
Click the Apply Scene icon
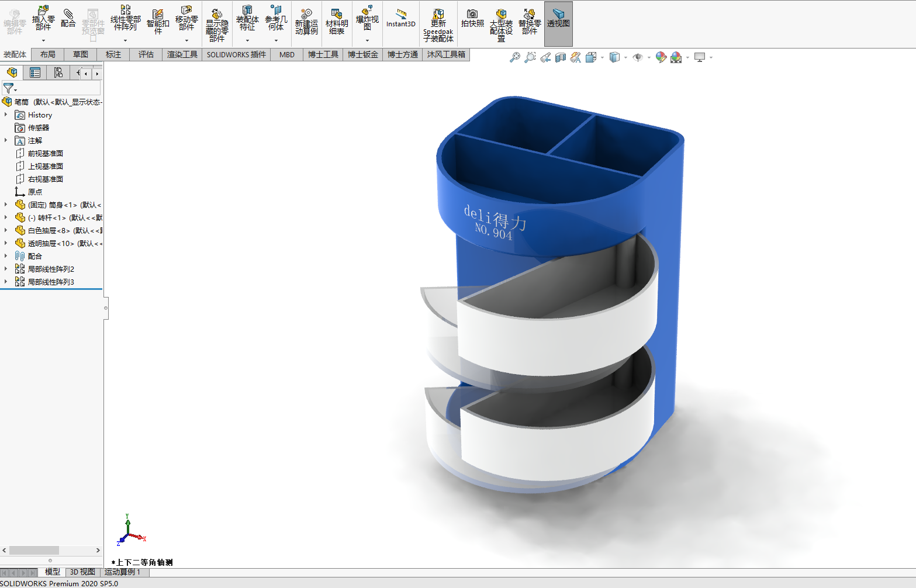coord(676,57)
